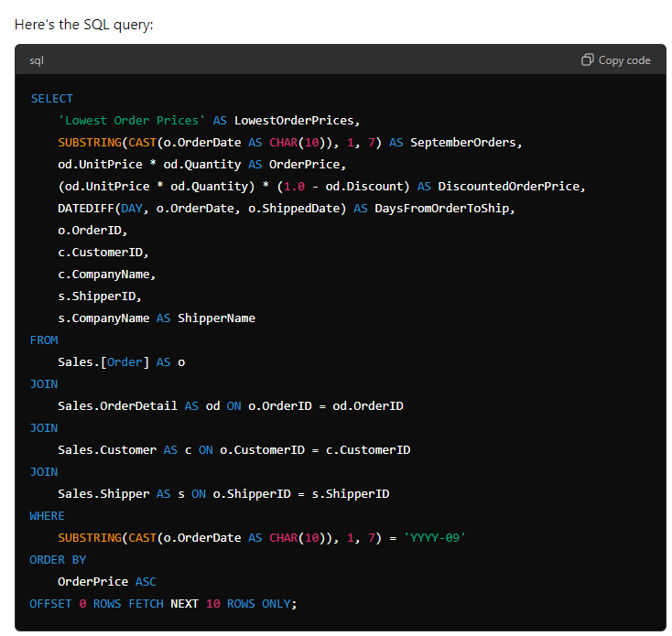672x636 pixels.
Task: Click the o.OrderID, column line
Action: click(x=92, y=230)
